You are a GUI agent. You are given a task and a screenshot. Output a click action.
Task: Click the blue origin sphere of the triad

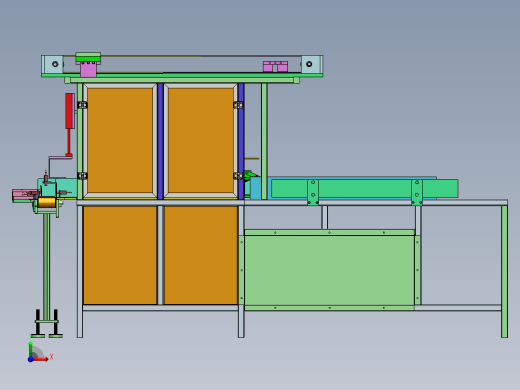click(30, 359)
